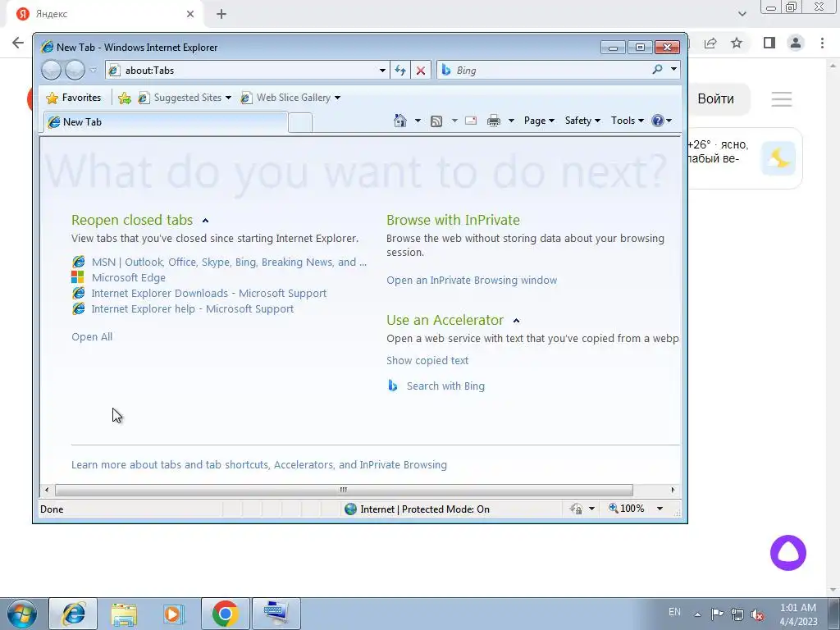Image resolution: width=840 pixels, height=630 pixels.
Task: Click the Open All link
Action: click(92, 336)
